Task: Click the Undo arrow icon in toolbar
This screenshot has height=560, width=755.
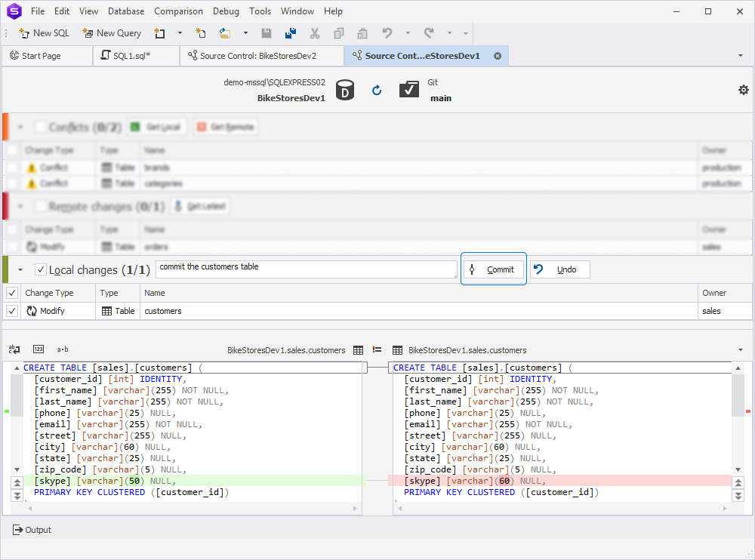Action: [387, 33]
